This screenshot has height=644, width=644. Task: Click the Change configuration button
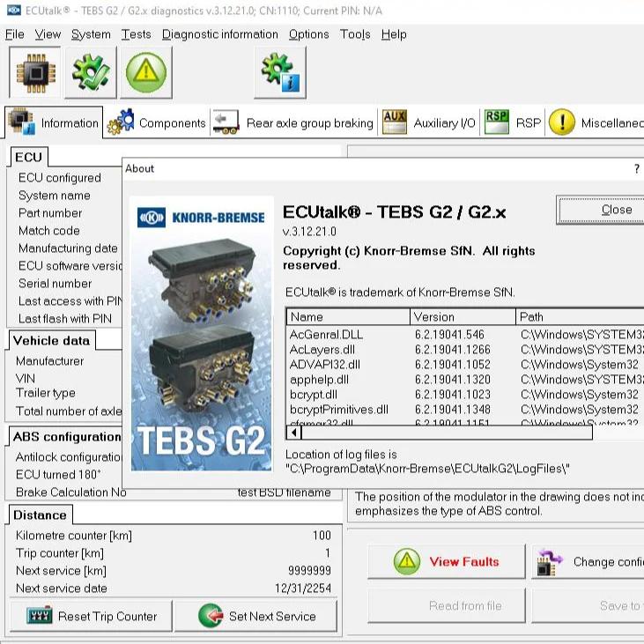[588, 561]
